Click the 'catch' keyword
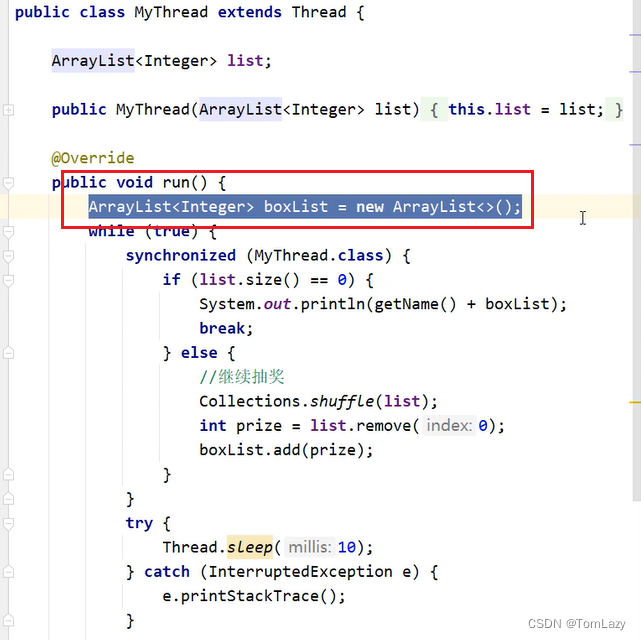The height and width of the screenshot is (640, 641). [167, 571]
